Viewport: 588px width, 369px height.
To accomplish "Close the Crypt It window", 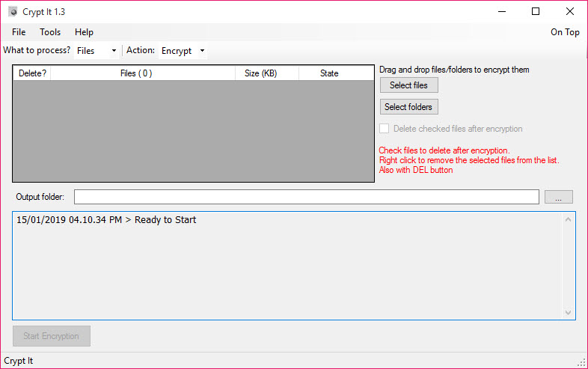I will [569, 12].
